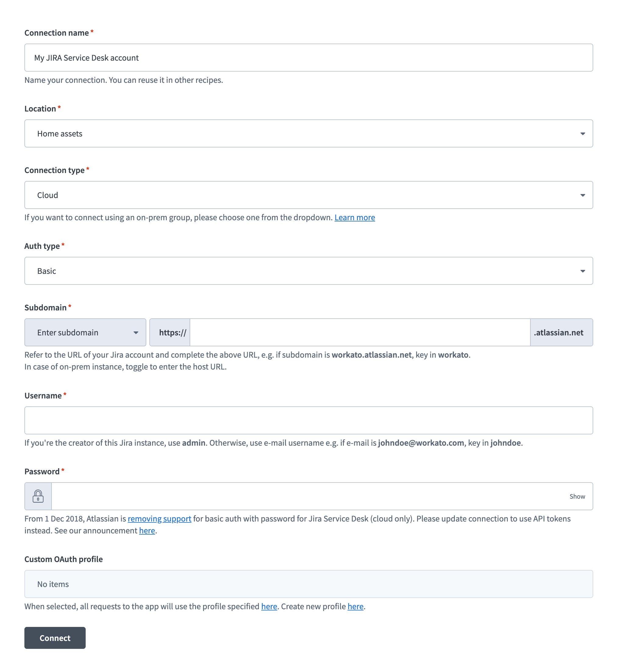617x672 pixels.
Task: Open the Connection type dropdown
Action: (x=583, y=195)
